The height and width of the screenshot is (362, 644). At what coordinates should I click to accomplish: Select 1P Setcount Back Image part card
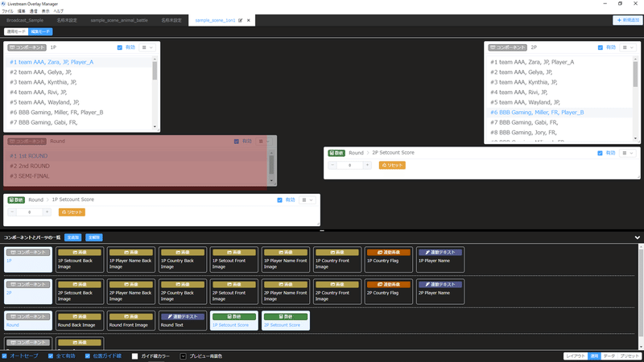(79, 259)
